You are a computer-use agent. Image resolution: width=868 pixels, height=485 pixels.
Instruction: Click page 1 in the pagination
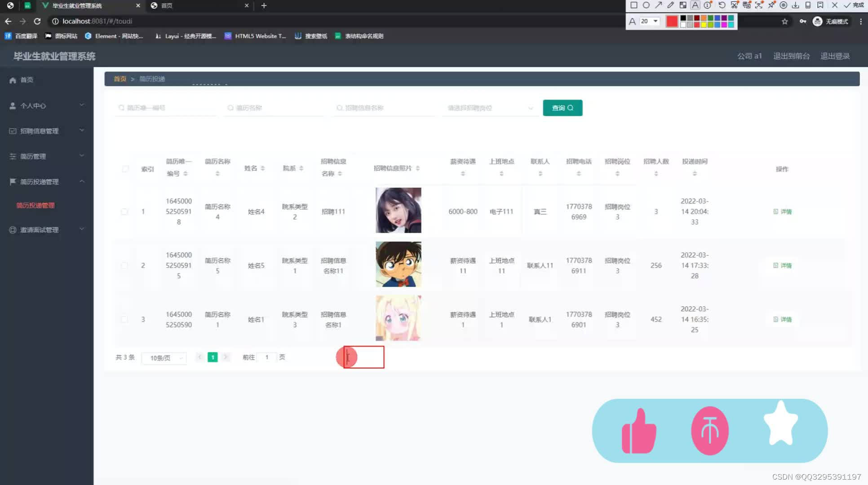pyautogui.click(x=213, y=357)
